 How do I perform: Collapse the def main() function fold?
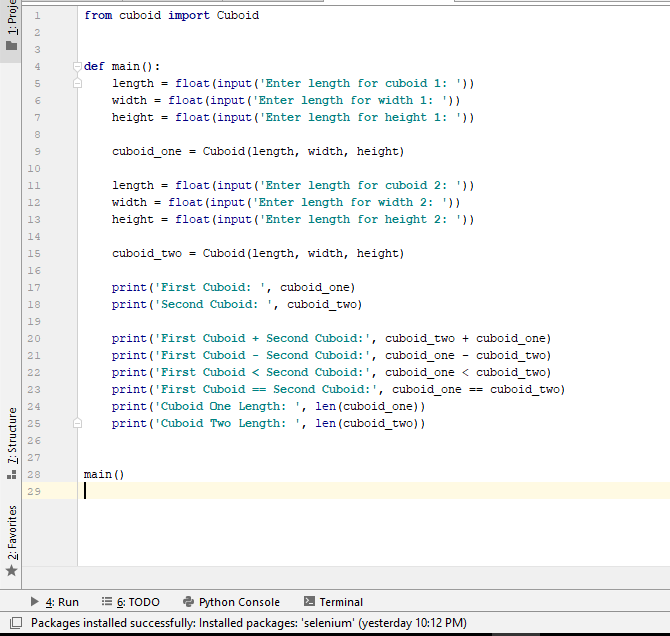(77, 66)
